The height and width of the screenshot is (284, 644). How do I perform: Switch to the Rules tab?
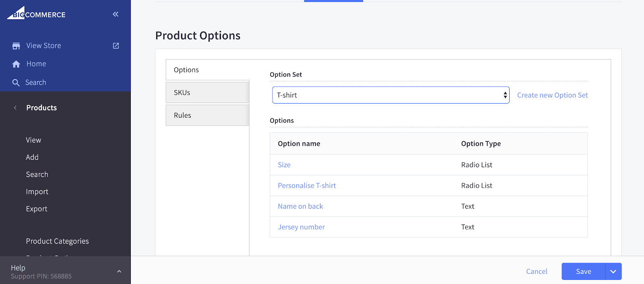207,115
